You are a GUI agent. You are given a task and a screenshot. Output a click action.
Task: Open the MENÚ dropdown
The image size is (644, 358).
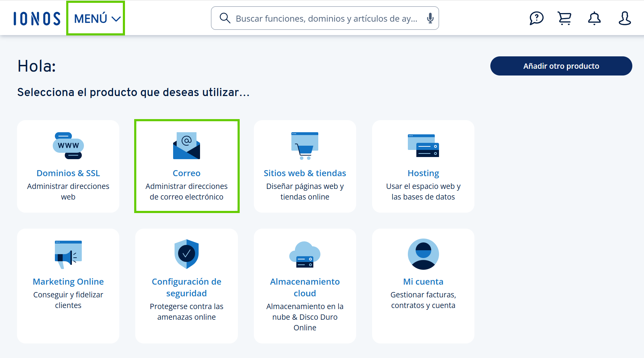click(97, 18)
